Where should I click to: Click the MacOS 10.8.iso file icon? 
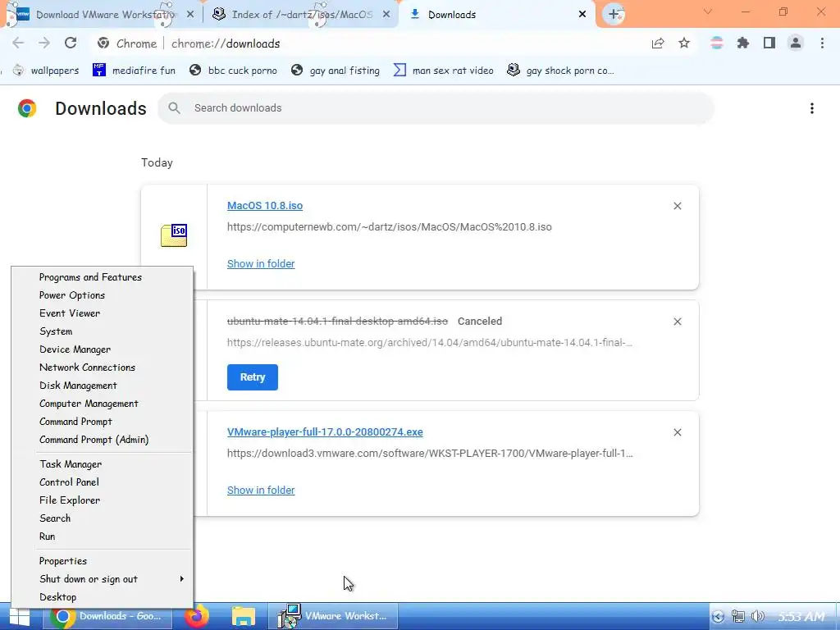pyautogui.click(x=174, y=235)
